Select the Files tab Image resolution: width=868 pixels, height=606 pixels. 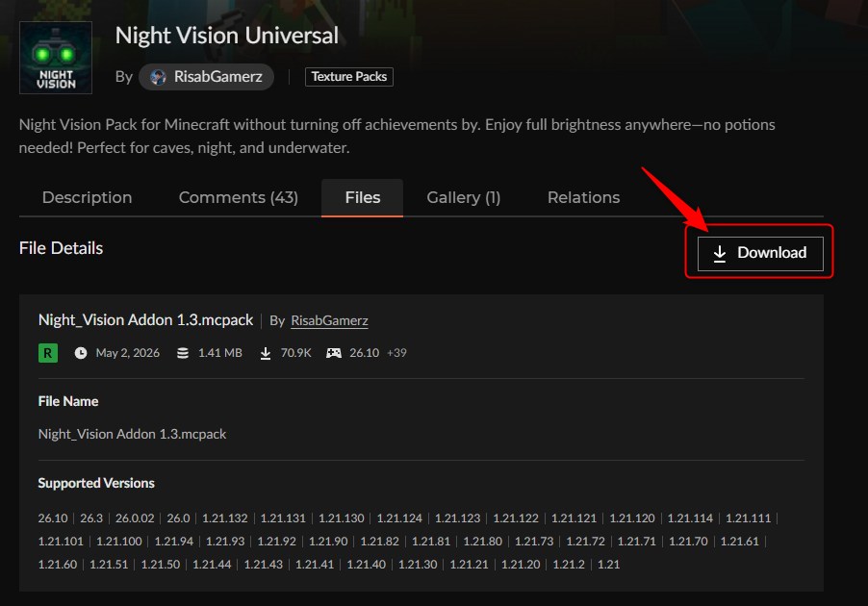click(x=363, y=197)
